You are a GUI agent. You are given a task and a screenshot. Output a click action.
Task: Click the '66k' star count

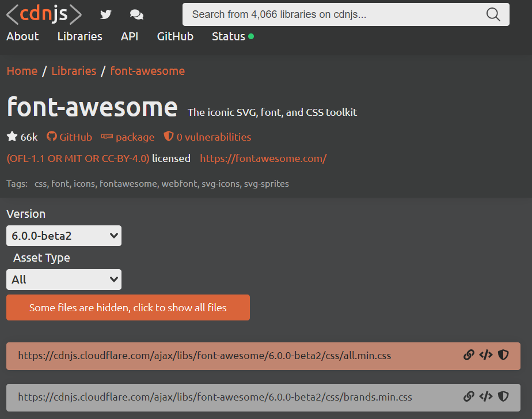[x=29, y=137]
